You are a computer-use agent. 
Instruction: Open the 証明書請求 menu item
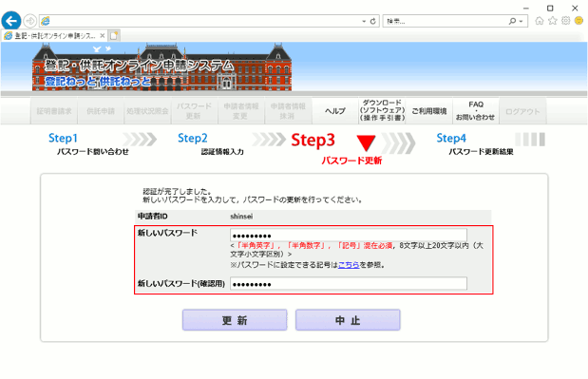[54, 111]
